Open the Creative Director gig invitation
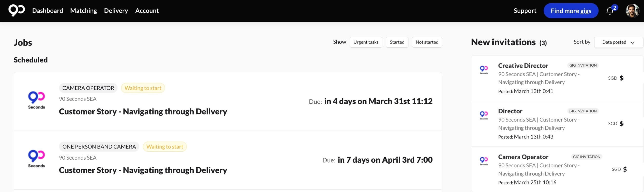This screenshot has height=192, width=644. click(523, 66)
